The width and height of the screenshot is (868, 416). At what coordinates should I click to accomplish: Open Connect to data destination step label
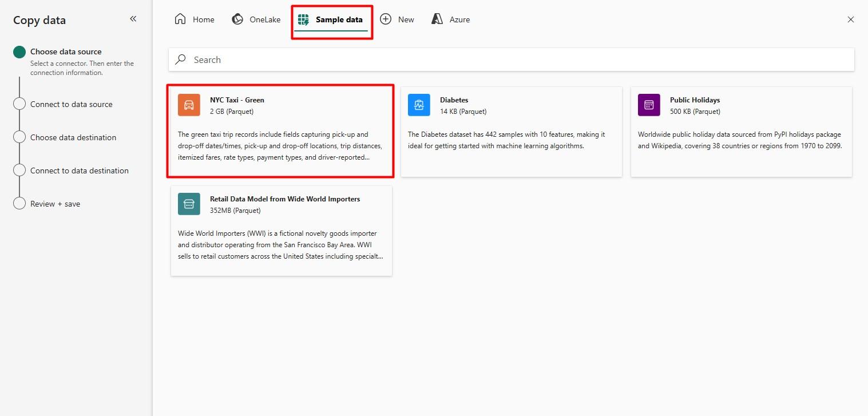(x=80, y=171)
